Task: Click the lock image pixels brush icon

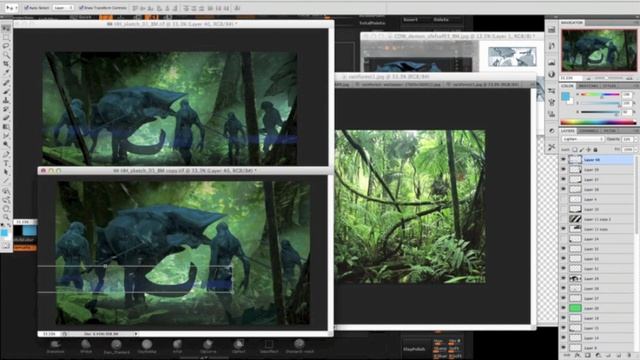Action: pos(582,149)
